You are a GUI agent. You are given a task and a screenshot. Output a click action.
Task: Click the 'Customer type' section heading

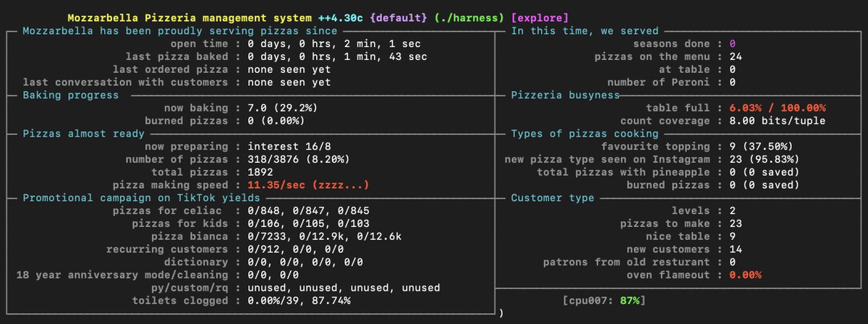coord(553,197)
